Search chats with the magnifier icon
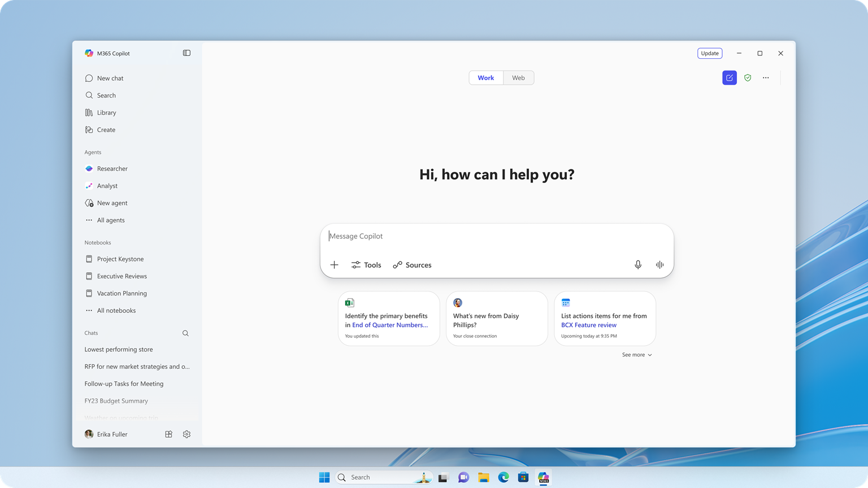 pyautogui.click(x=185, y=333)
